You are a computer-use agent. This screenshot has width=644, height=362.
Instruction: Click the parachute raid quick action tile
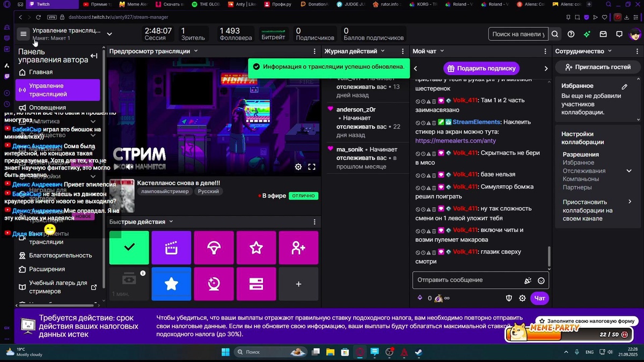pos(214,247)
